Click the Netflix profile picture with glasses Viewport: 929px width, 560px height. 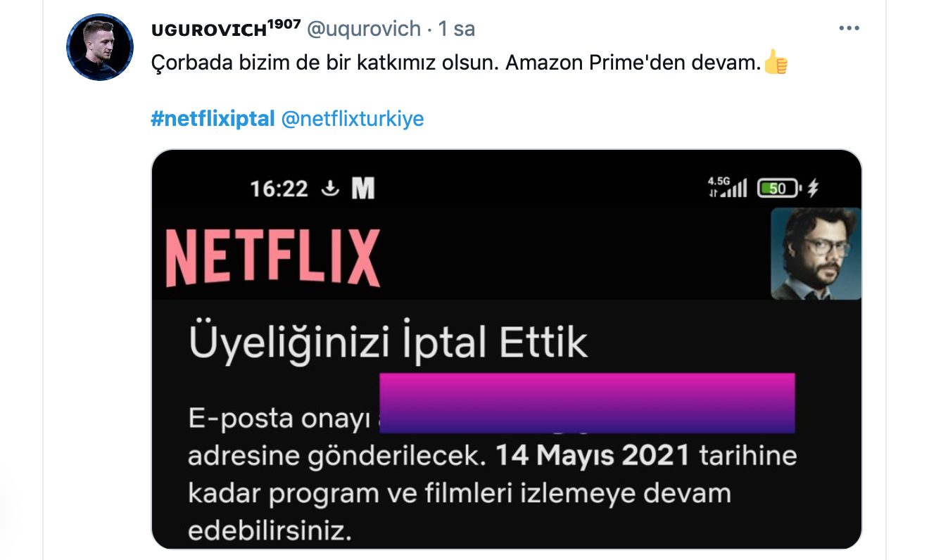click(816, 254)
